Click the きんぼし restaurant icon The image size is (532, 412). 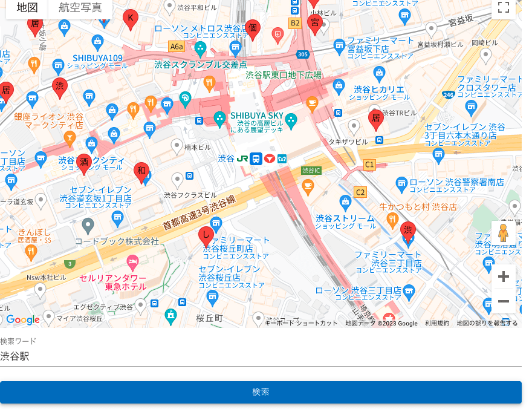[x=31, y=252]
